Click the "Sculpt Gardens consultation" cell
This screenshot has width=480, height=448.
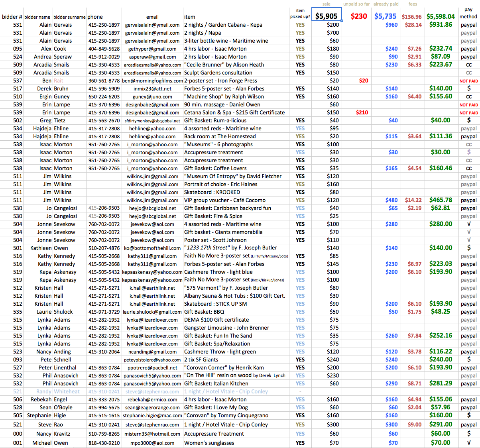(x=218, y=73)
